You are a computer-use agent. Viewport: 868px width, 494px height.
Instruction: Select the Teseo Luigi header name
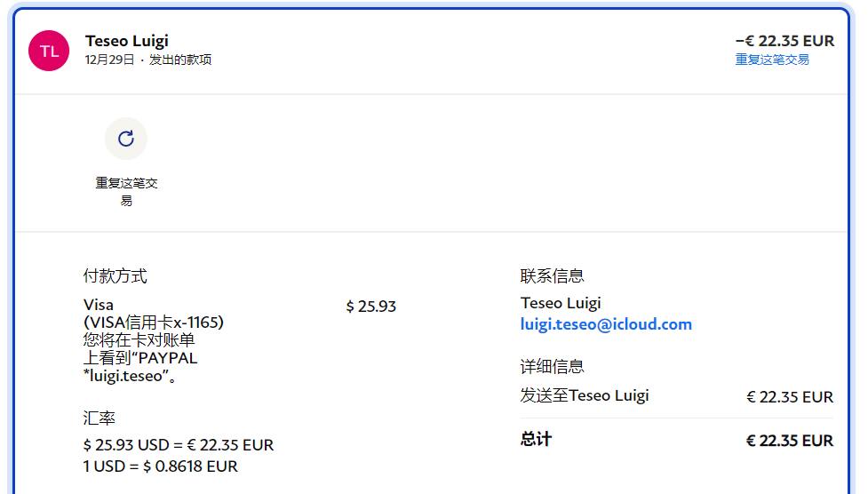(x=126, y=41)
